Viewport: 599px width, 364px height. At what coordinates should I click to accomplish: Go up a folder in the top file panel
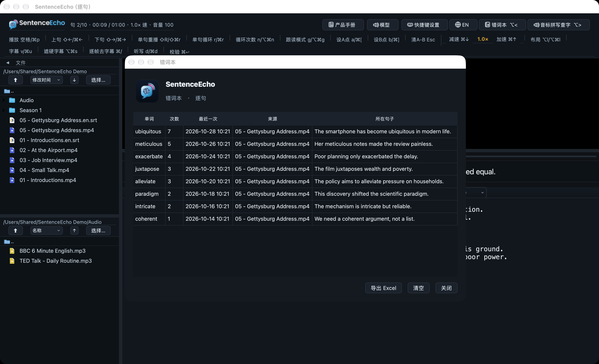[x=15, y=80]
